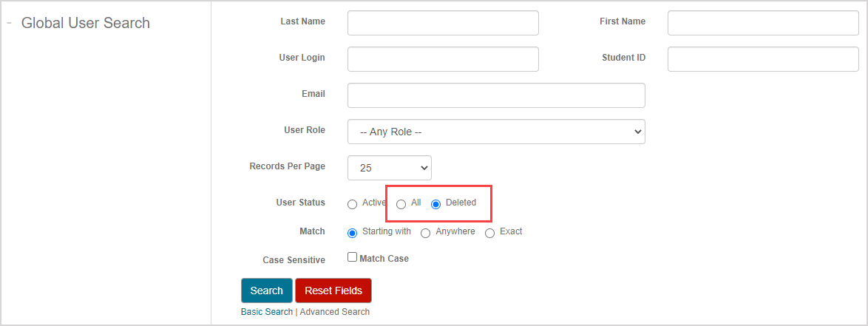Open the Records Per Page dropdown
Screen dimensions: 868x326
390,168
